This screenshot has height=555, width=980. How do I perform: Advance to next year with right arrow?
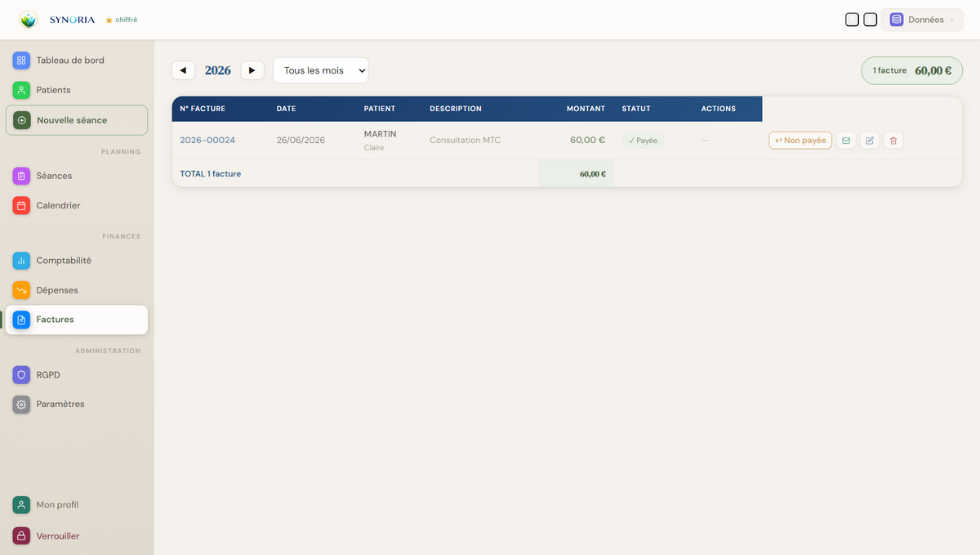pos(252,70)
